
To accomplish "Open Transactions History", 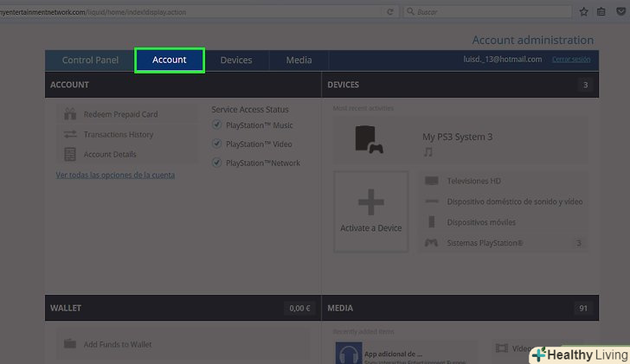I will (119, 134).
